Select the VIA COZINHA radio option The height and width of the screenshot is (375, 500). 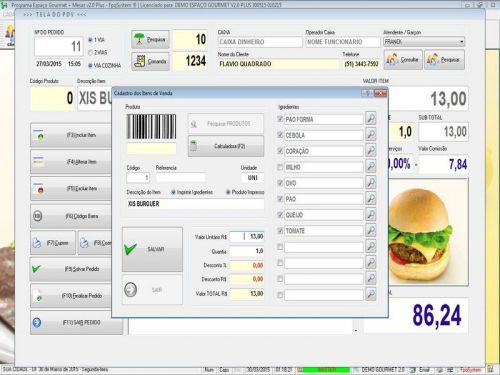(90, 66)
